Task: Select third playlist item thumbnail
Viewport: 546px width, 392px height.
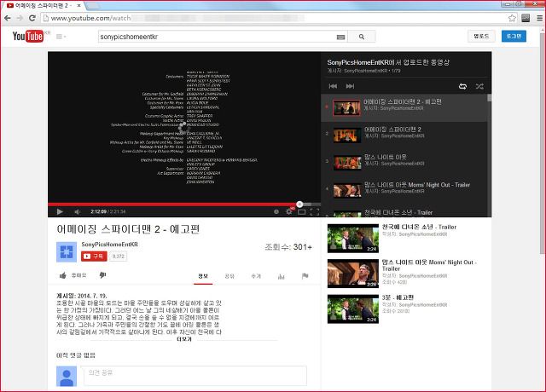Action: click(347, 163)
